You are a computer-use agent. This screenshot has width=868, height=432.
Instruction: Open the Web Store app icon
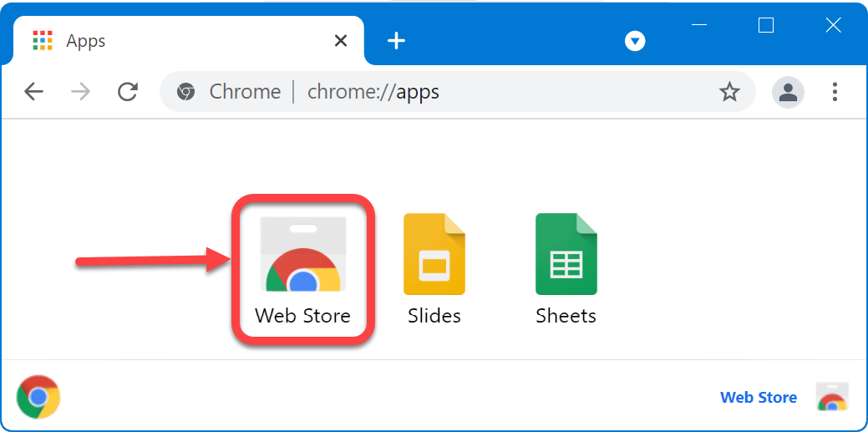coord(302,254)
